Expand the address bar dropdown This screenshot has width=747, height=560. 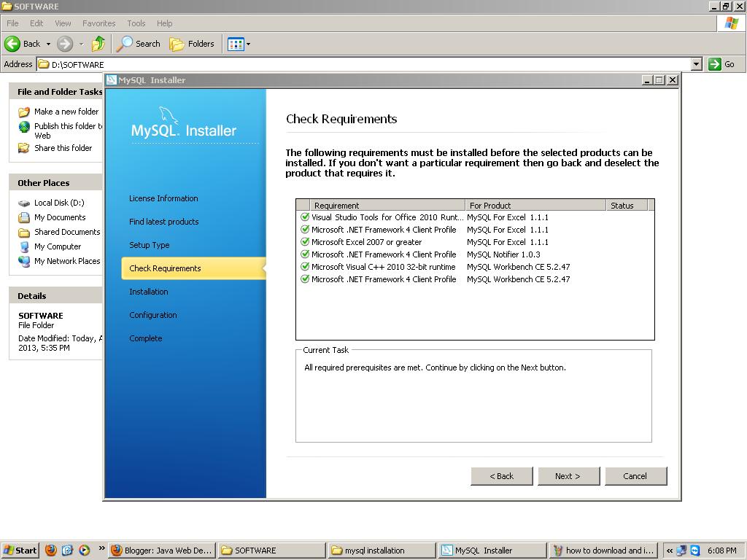[x=695, y=64]
